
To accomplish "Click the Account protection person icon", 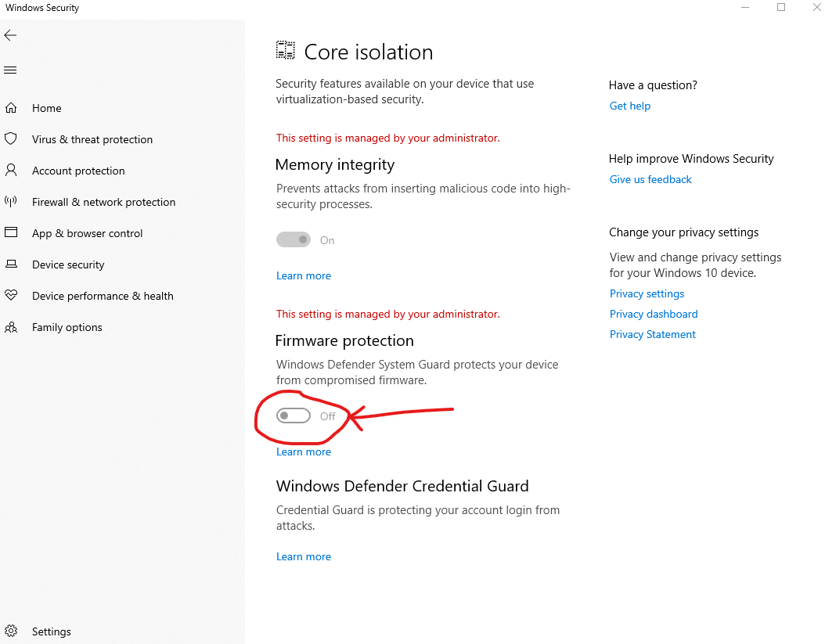I will tap(11, 171).
